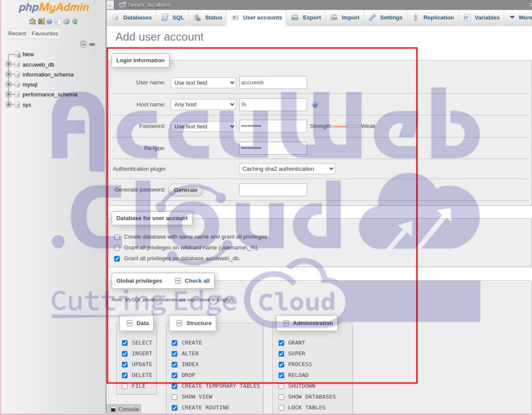Click the host name help icon
The image size is (532, 415).
[315, 105]
